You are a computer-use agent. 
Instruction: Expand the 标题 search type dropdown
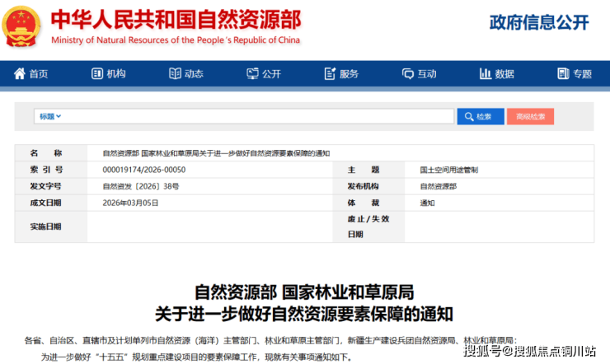[x=50, y=117]
